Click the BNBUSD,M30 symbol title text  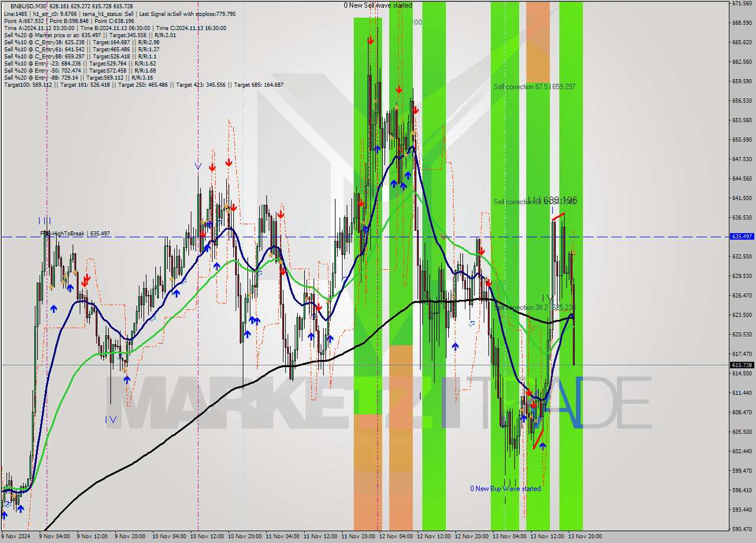click(x=28, y=6)
